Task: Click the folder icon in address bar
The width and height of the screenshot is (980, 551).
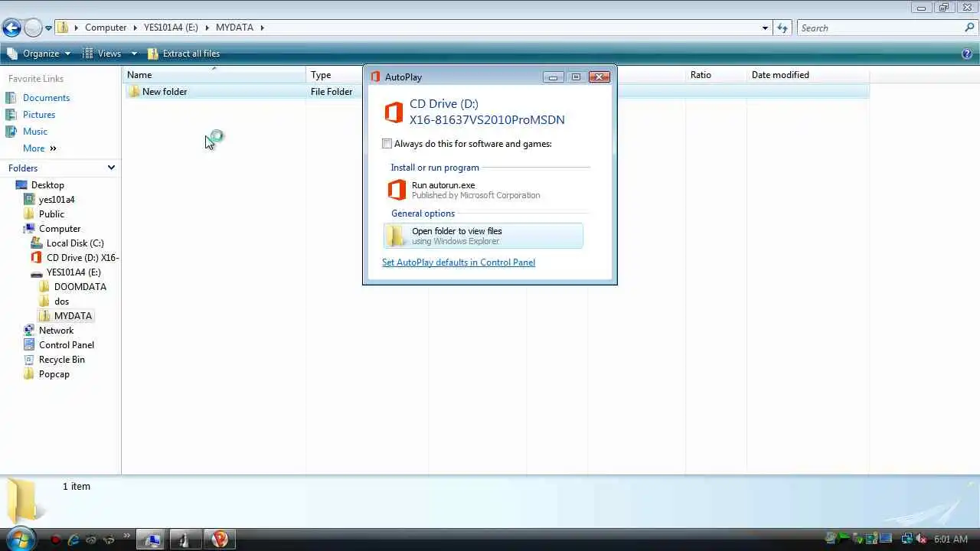Action: (63, 28)
